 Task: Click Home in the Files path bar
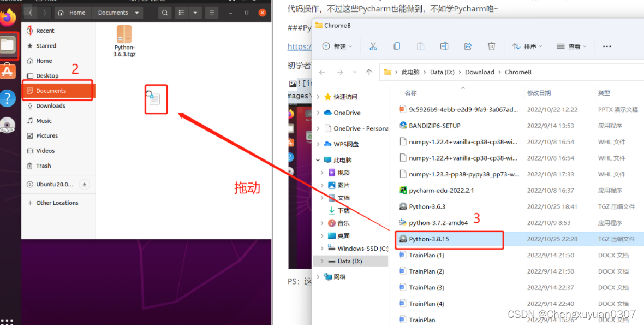tap(72, 13)
